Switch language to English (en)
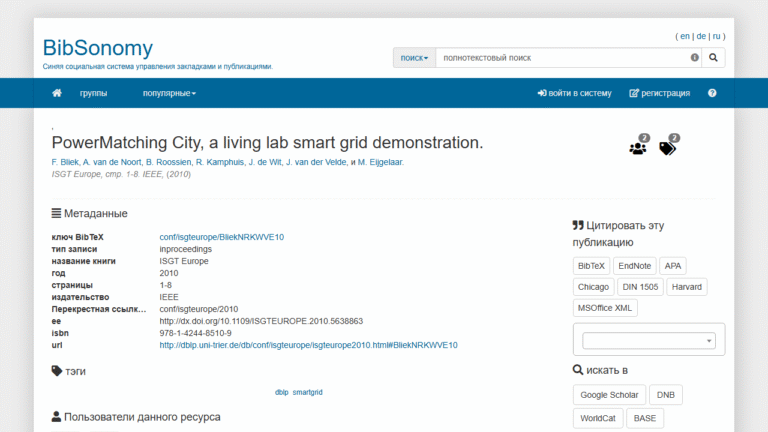 coord(684,36)
